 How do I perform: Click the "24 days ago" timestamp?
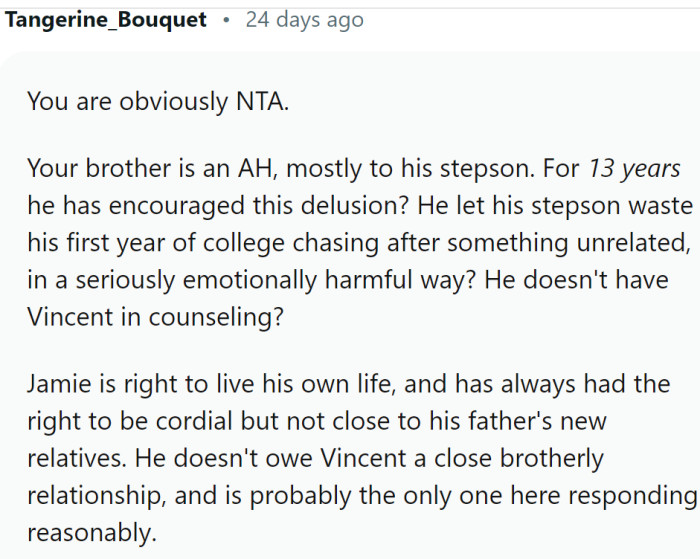(x=304, y=20)
